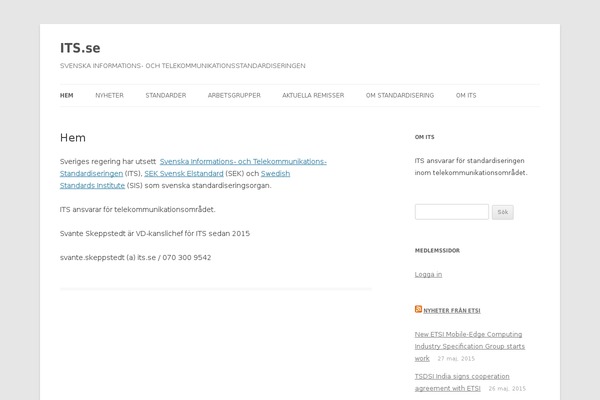This screenshot has height=400, width=600.
Task: Open the Swedish Standards Institute link
Action: (x=275, y=174)
